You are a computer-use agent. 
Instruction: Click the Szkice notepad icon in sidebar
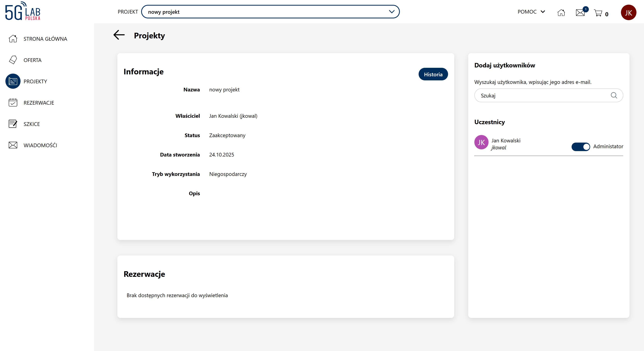(x=13, y=124)
